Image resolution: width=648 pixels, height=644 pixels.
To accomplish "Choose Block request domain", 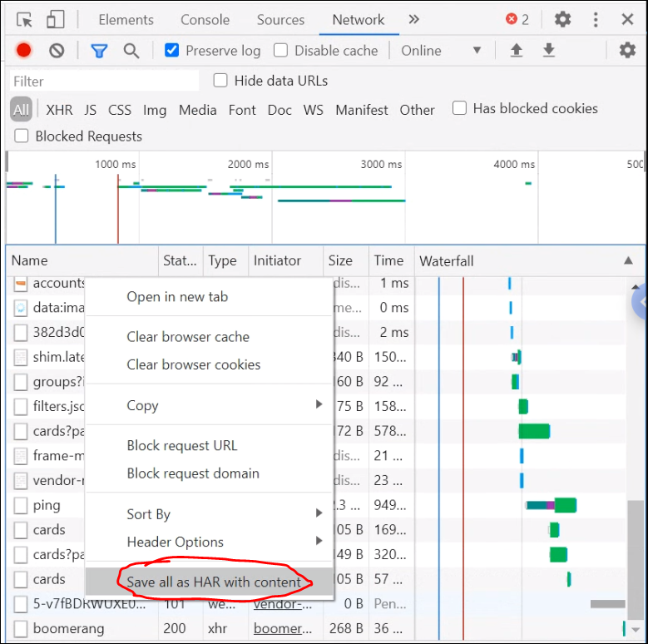I will (209, 473).
